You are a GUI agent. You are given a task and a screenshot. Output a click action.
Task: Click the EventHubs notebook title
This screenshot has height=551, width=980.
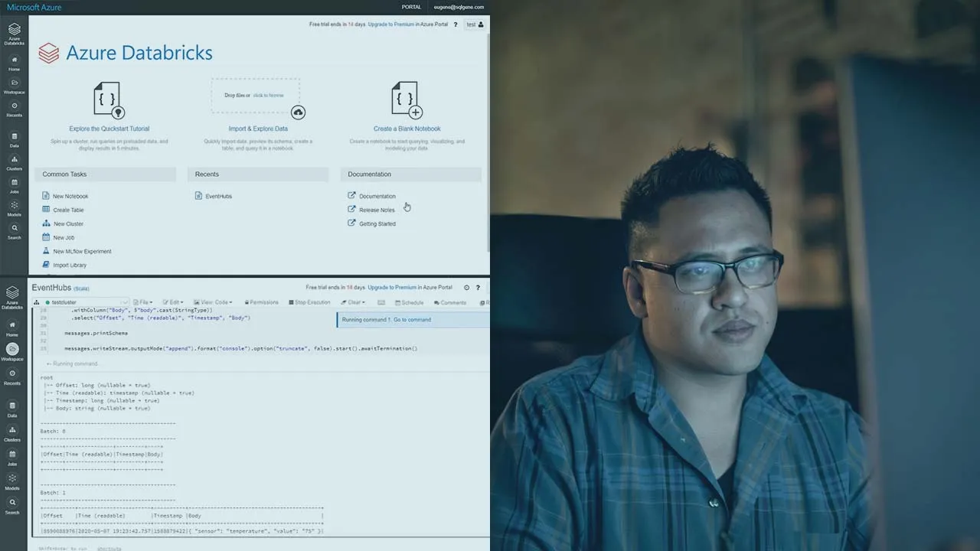51,288
